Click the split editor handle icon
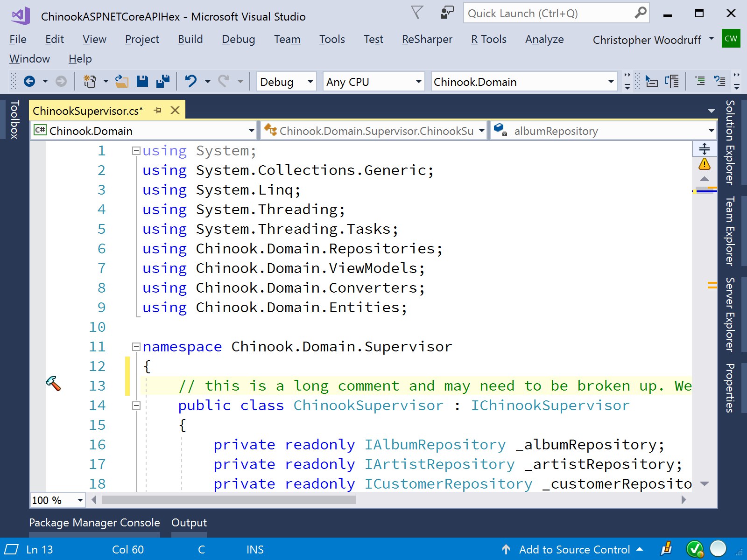This screenshot has width=747, height=560. pos(704,149)
